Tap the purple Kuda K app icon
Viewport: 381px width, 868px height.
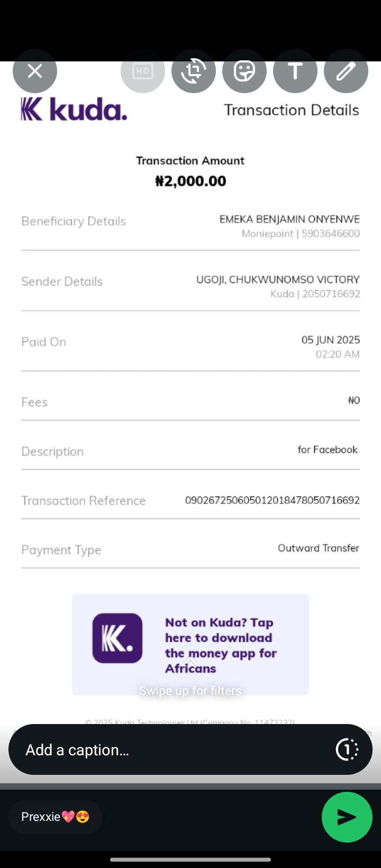click(x=117, y=638)
